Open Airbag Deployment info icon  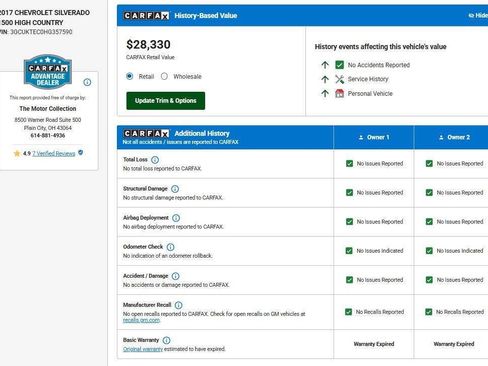pyautogui.click(x=176, y=218)
